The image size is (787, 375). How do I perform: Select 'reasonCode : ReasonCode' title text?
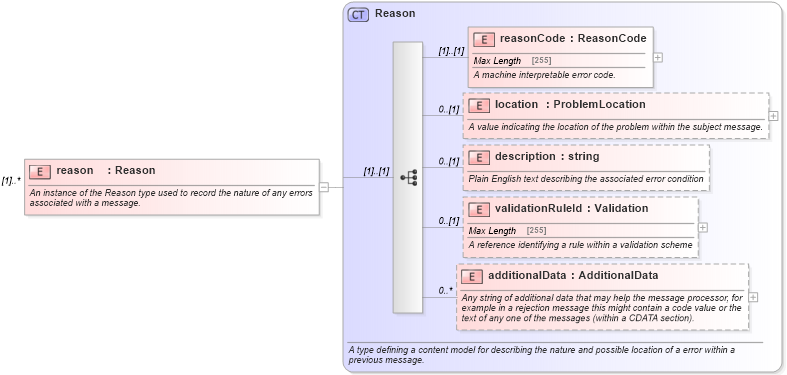(x=573, y=38)
